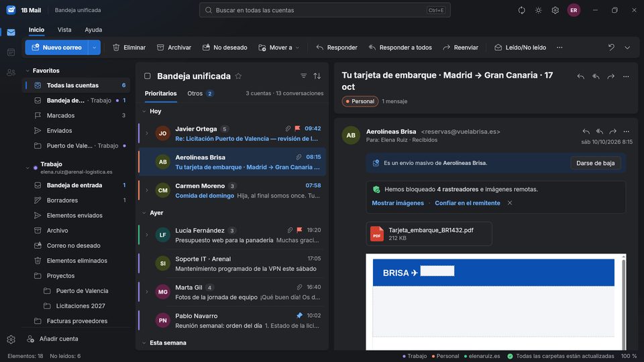644x362 pixels.
Task: Select the Prioritarios tab
Action: (160, 94)
